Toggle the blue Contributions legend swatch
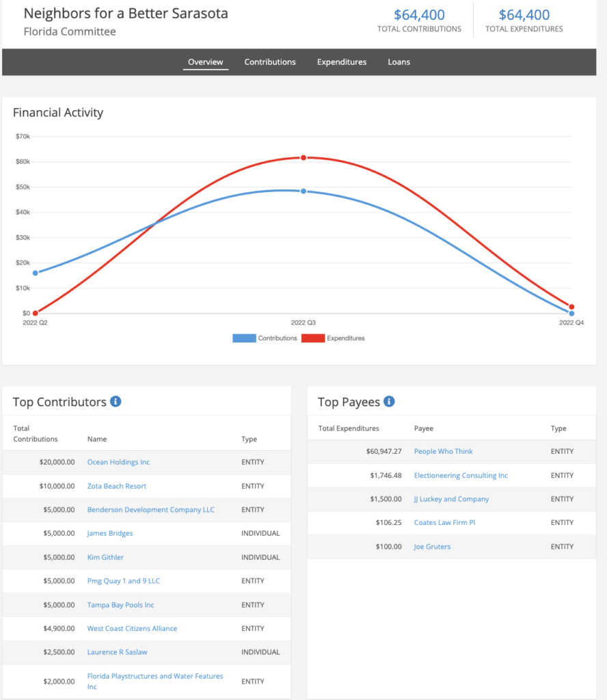607x700 pixels. click(244, 338)
